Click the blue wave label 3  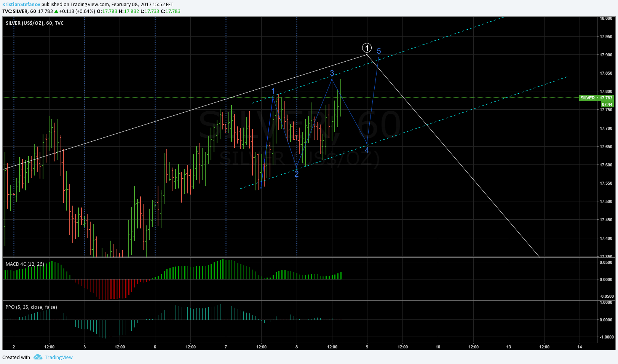pos(332,73)
